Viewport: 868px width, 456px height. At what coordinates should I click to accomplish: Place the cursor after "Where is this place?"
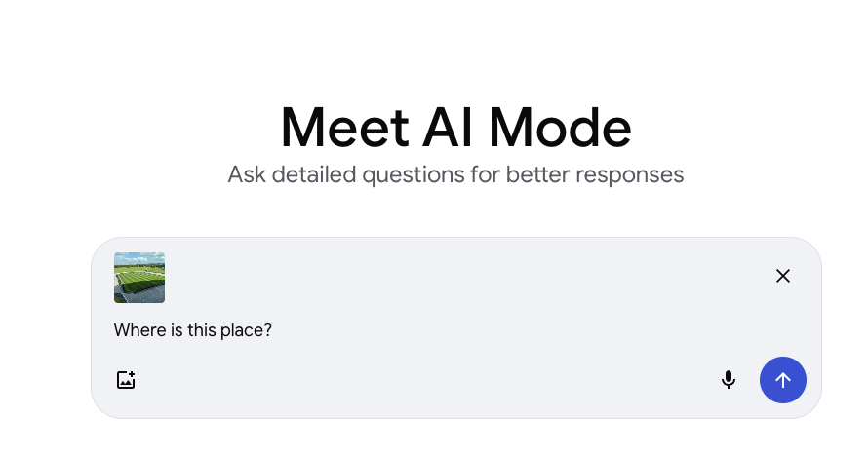(x=273, y=330)
